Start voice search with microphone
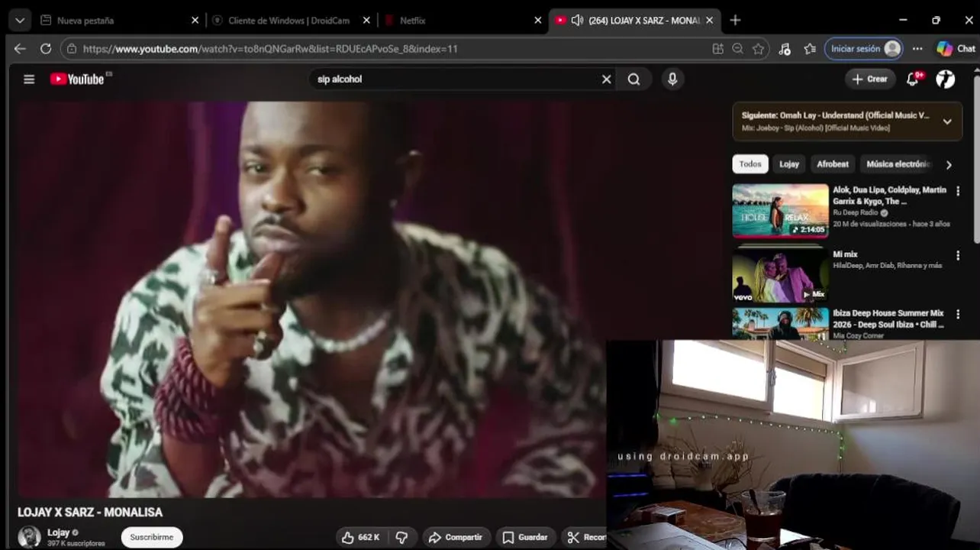The width and height of the screenshot is (980, 550). coord(672,79)
